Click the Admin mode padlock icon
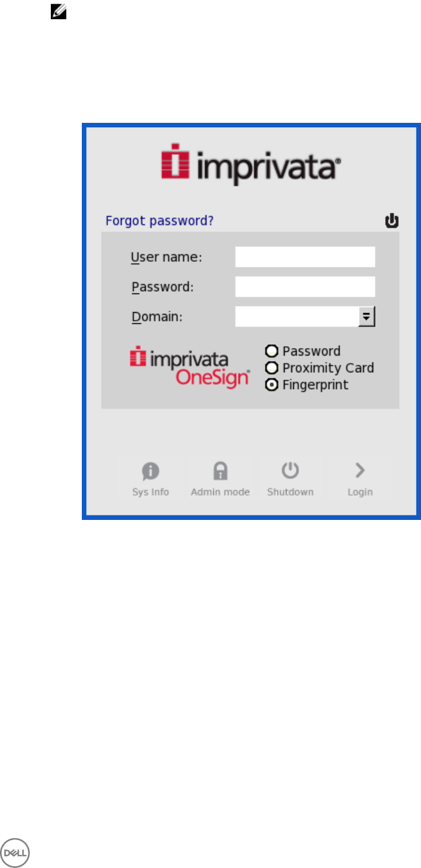The image size is (421, 868). (x=220, y=472)
